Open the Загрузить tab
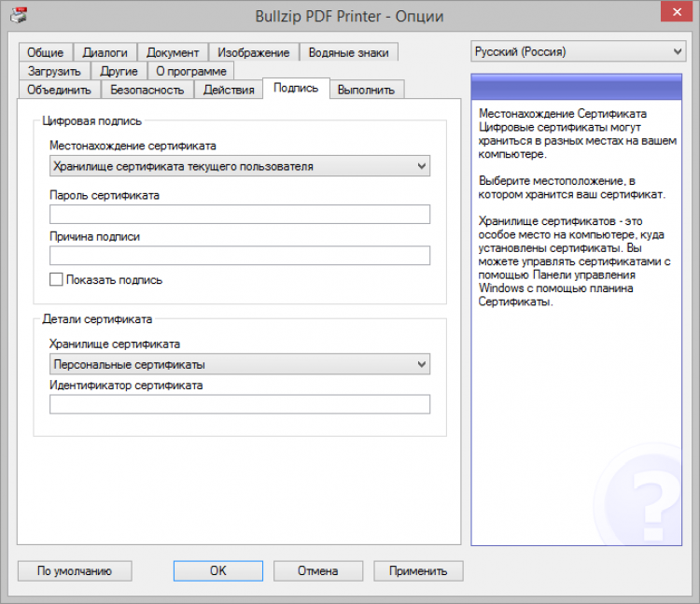This screenshot has height=604, width=700. click(54, 71)
